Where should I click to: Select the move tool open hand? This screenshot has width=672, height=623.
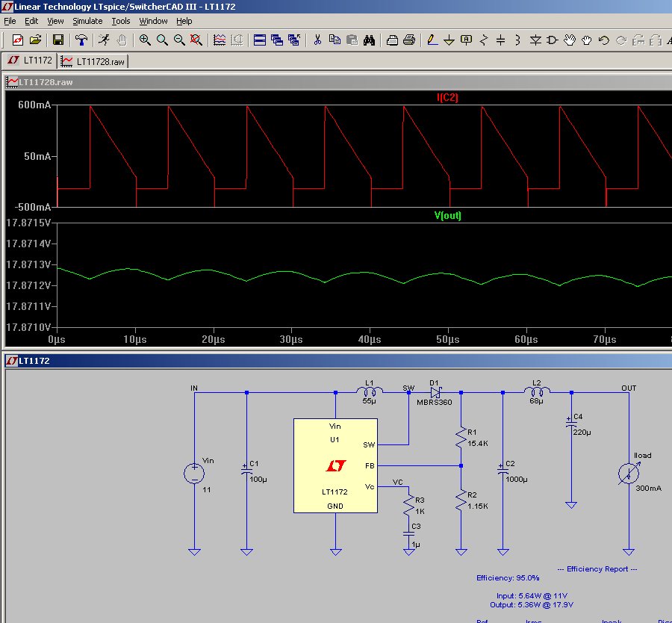tap(570, 40)
